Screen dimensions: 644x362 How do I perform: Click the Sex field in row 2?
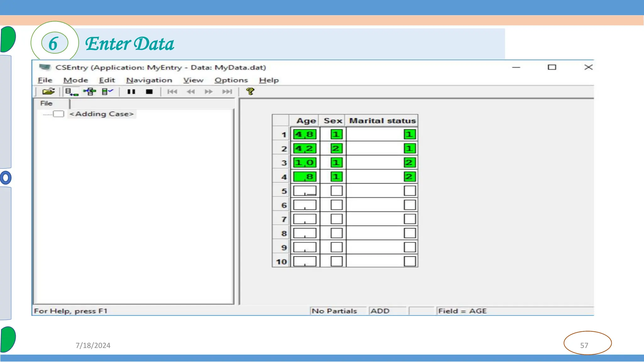pos(336,149)
